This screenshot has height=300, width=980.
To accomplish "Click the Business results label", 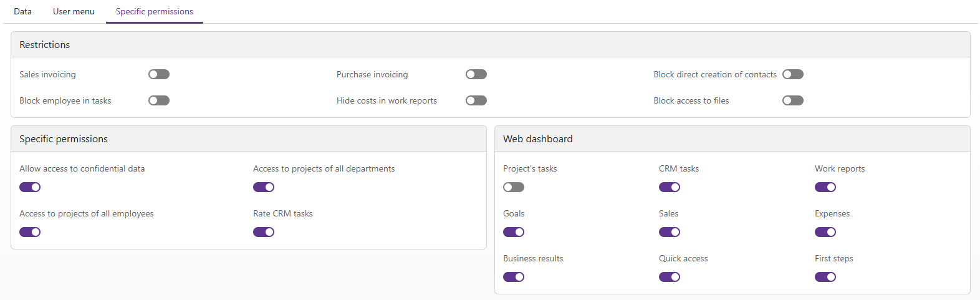I will [533, 258].
